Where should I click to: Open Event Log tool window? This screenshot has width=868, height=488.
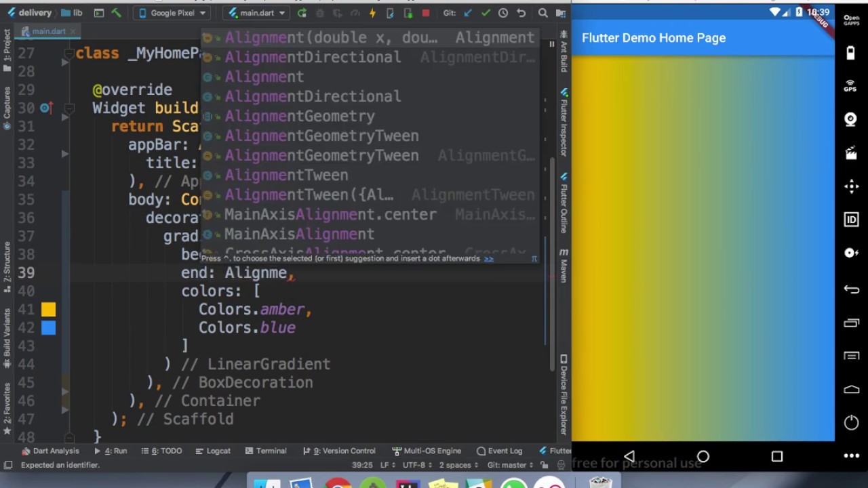pyautogui.click(x=500, y=451)
